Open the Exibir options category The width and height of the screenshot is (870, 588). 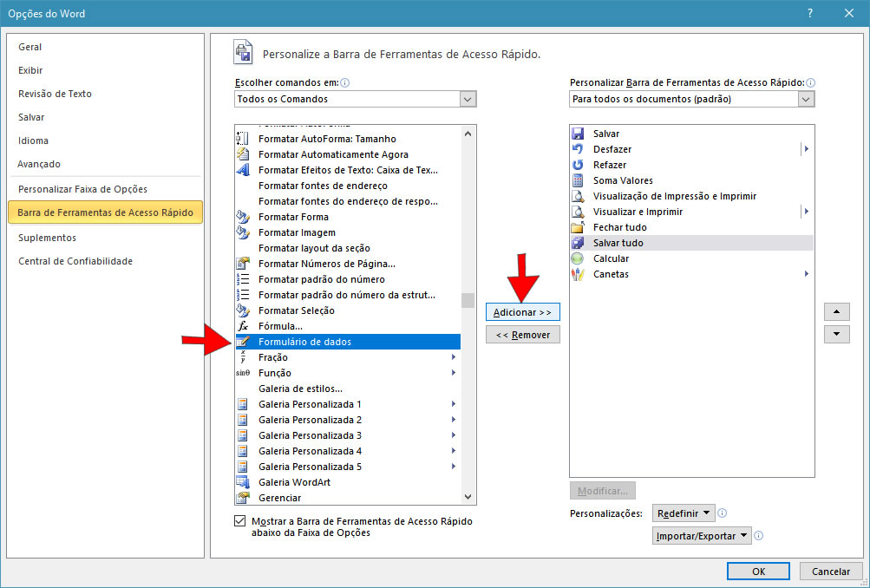30,70
